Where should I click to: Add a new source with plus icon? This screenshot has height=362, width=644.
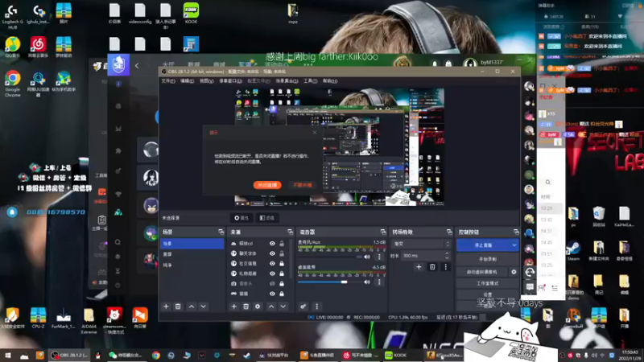pos(233,306)
